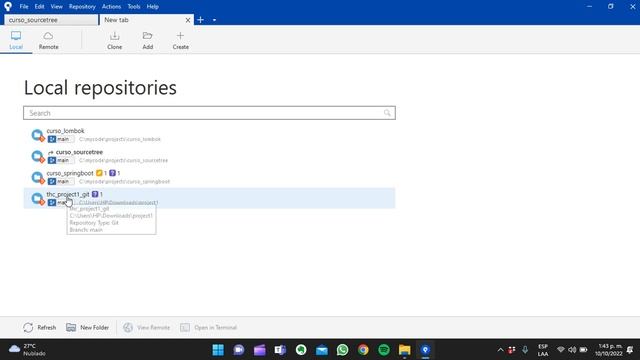Screen dimensions: 640x360
Task: Add a new tab with plus icon
Action: coord(200,20)
